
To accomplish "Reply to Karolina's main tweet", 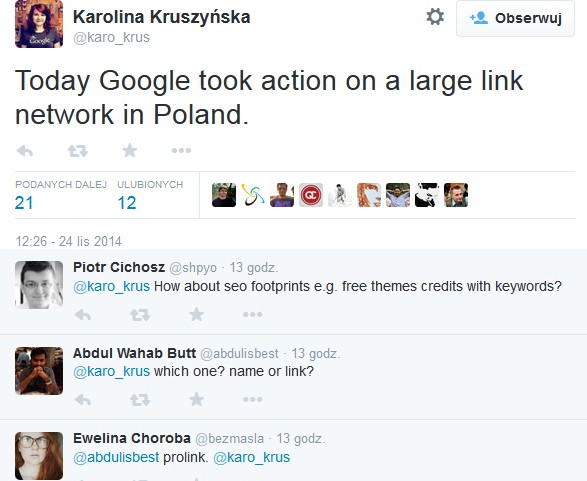I will tap(25, 151).
